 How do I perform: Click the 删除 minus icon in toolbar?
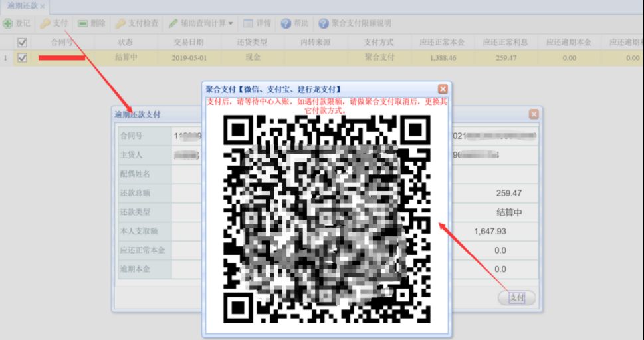click(x=83, y=23)
